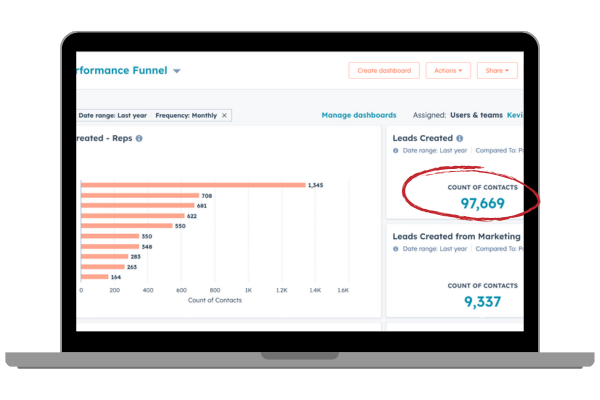Screen dimensions: 600x400
Task: Click the bar labeled 1,345
Action: click(x=193, y=185)
